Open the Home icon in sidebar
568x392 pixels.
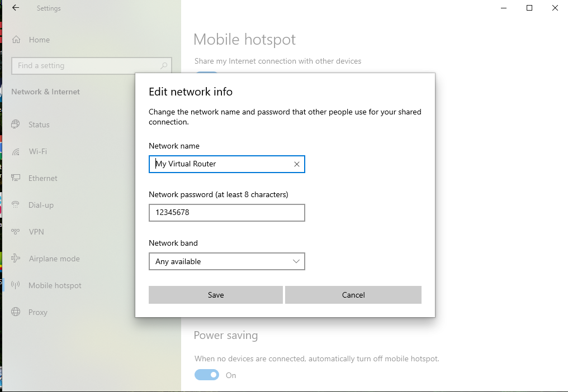pyautogui.click(x=16, y=40)
